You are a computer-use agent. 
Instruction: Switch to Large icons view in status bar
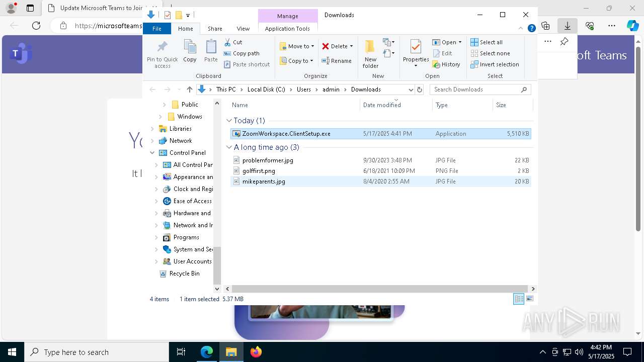coord(530,299)
